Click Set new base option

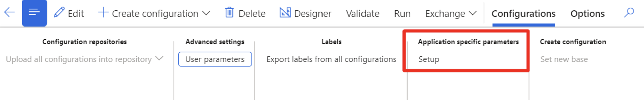[564, 59]
